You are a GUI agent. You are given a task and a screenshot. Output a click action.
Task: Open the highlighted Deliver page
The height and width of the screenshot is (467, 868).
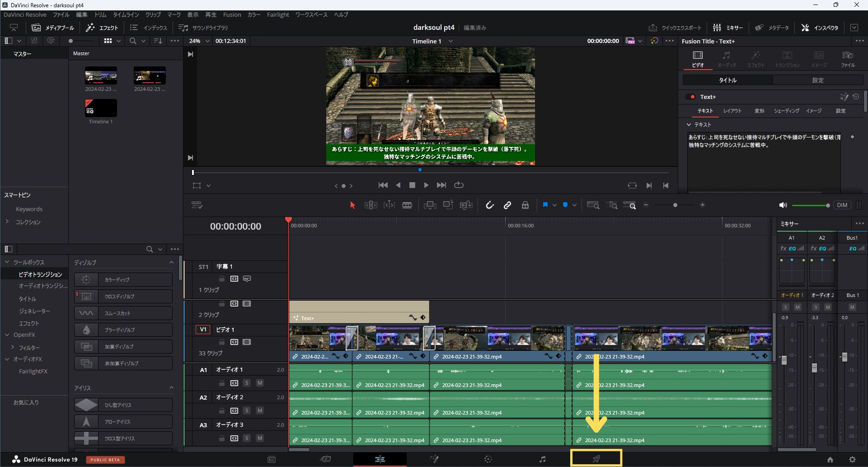pyautogui.click(x=596, y=458)
